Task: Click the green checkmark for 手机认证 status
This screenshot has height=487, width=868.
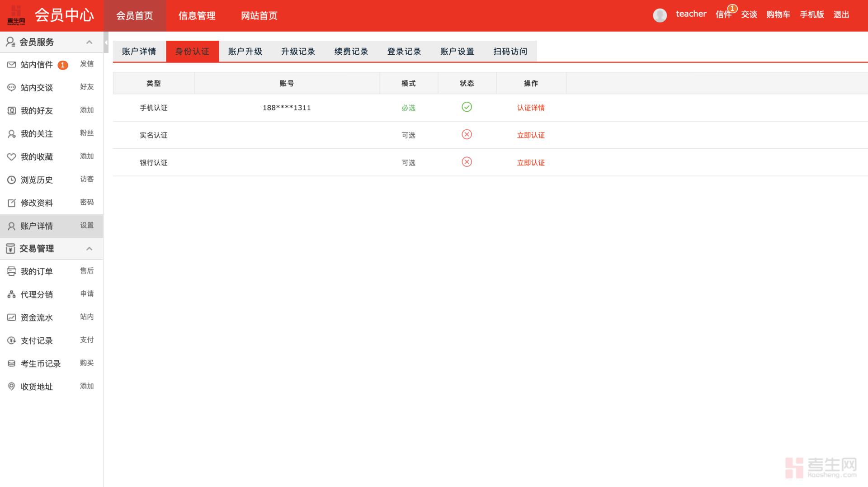Action: (x=467, y=107)
